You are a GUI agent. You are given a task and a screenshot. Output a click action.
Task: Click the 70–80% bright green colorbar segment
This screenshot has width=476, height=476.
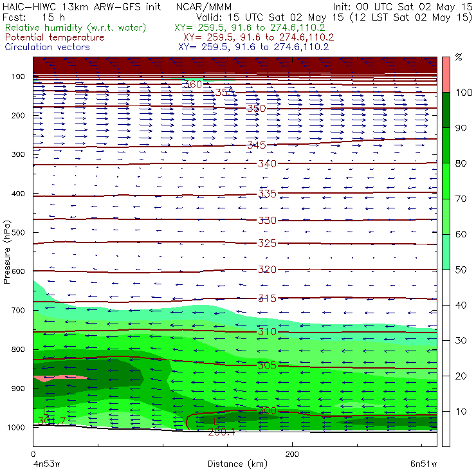[x=446, y=181]
